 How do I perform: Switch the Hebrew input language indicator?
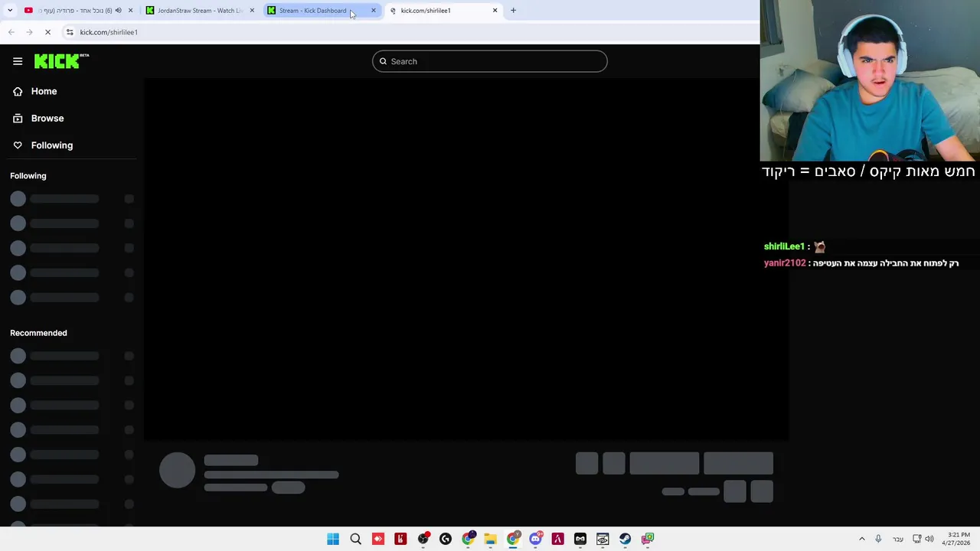click(x=898, y=539)
